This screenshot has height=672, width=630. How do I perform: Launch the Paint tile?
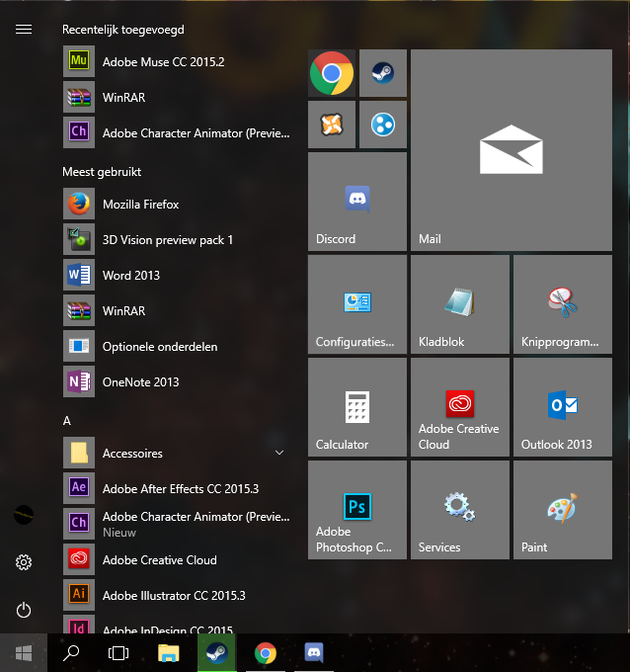(563, 510)
